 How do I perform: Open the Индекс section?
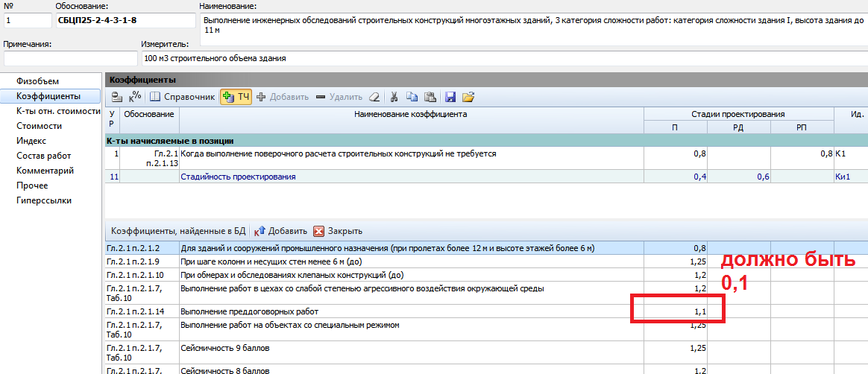pyautogui.click(x=31, y=141)
